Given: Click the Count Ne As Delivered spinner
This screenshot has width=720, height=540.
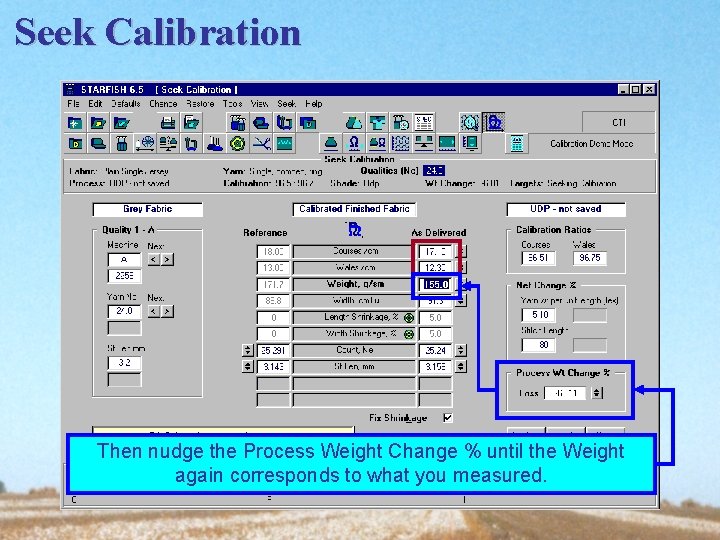Looking at the screenshot, I should [x=461, y=350].
